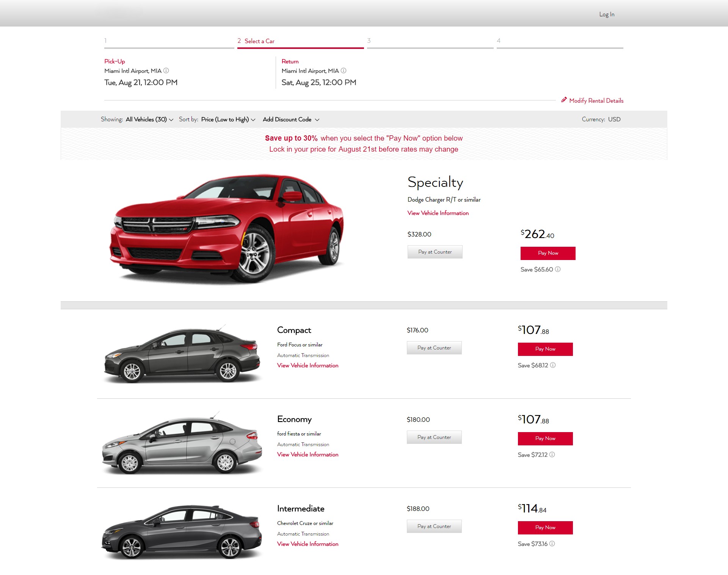728x575 pixels.
Task: Click Pay at Counter for the Intermediate Chevrolet Cruze
Action: 434,526
